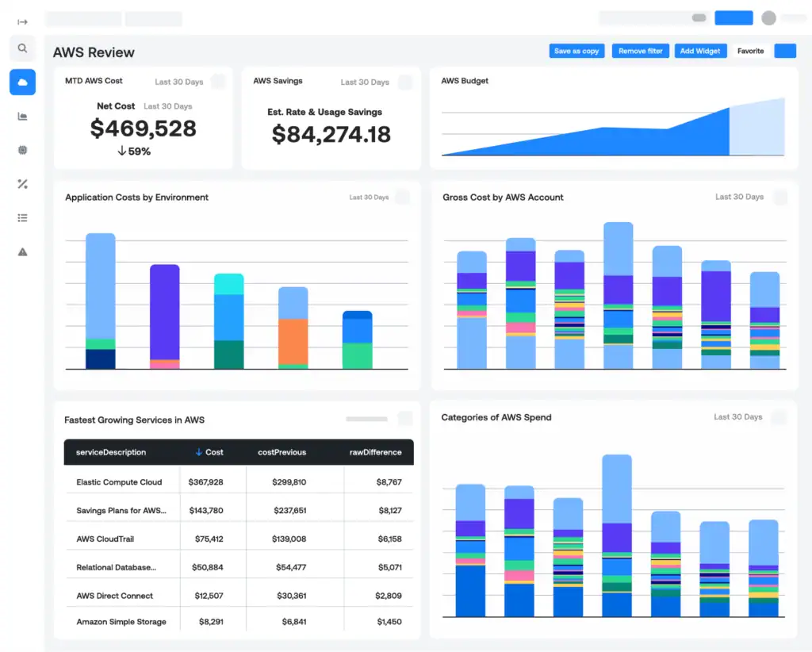The width and height of the screenshot is (812, 652).
Task: Click the tallest bar in Categories of AWS Spend
Action: point(617,535)
